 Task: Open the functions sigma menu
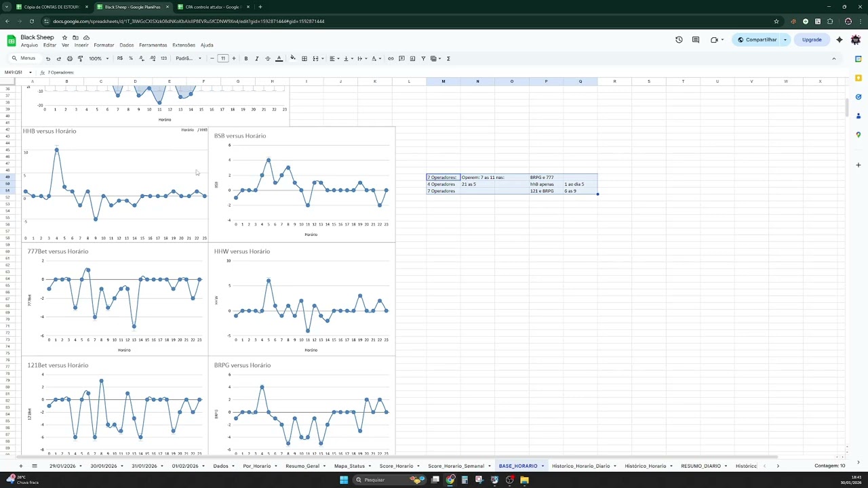click(448, 58)
